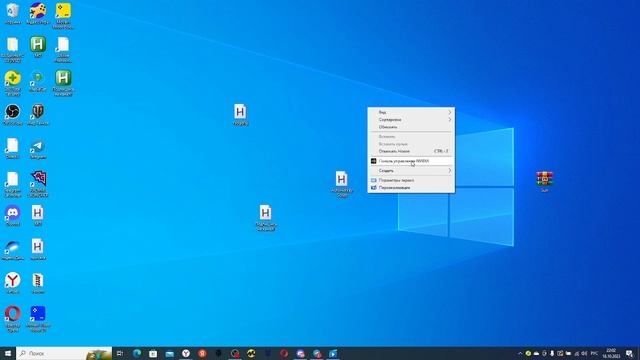This screenshot has width=640, height=360.
Task: Open the Mail app on the taskbar
Action: click(169, 353)
